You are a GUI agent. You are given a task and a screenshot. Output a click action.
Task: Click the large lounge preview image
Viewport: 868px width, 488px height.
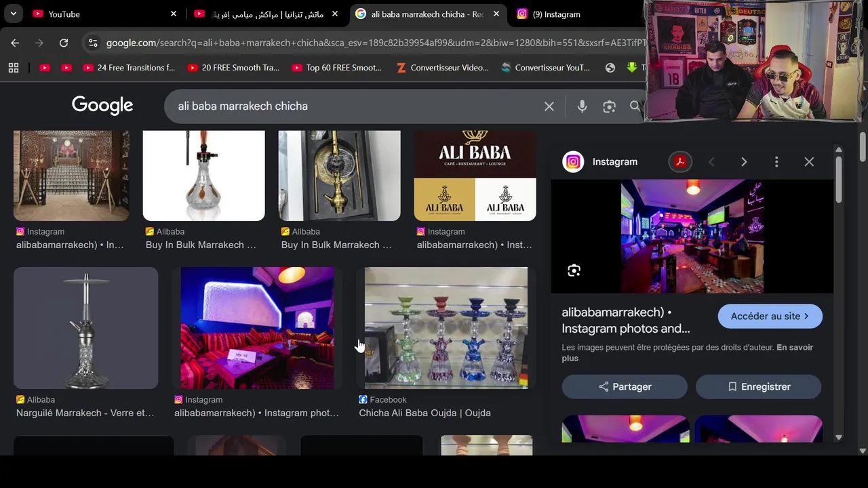692,236
